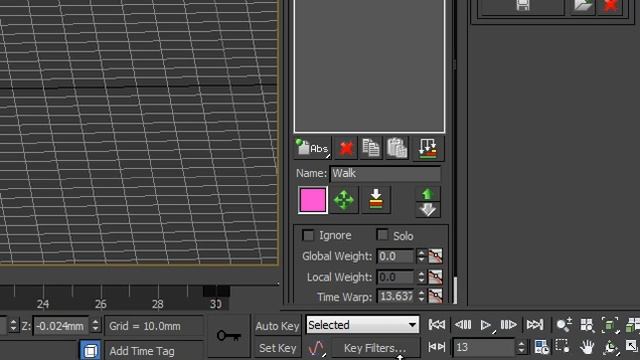Image resolution: width=640 pixels, height=360 pixels.
Task: Toggle Maximize Viewport icon
Action: point(632,347)
